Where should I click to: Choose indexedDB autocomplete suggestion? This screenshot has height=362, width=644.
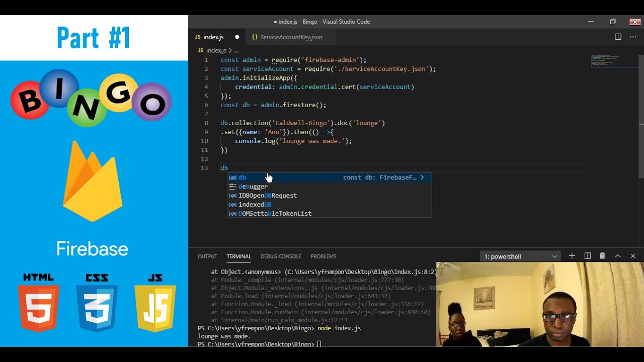coord(330,205)
